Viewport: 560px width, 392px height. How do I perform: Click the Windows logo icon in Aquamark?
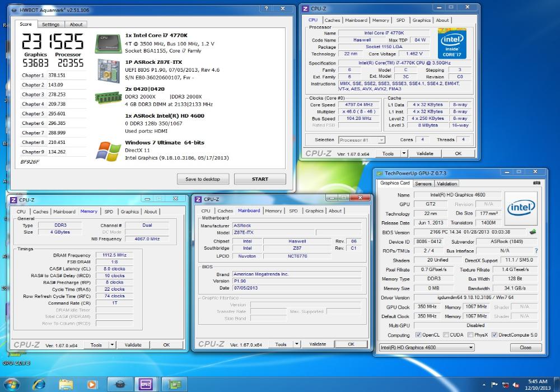click(108, 151)
